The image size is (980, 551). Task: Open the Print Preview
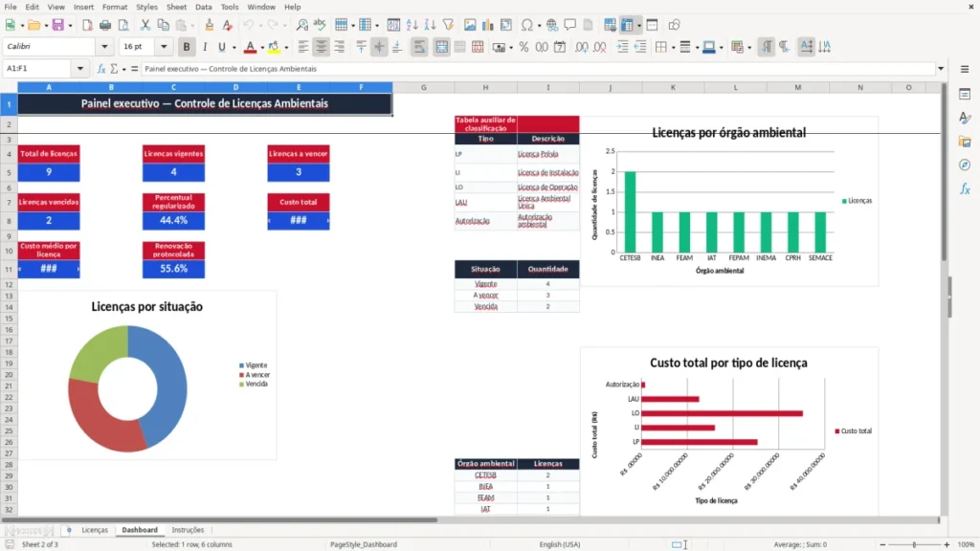click(123, 25)
